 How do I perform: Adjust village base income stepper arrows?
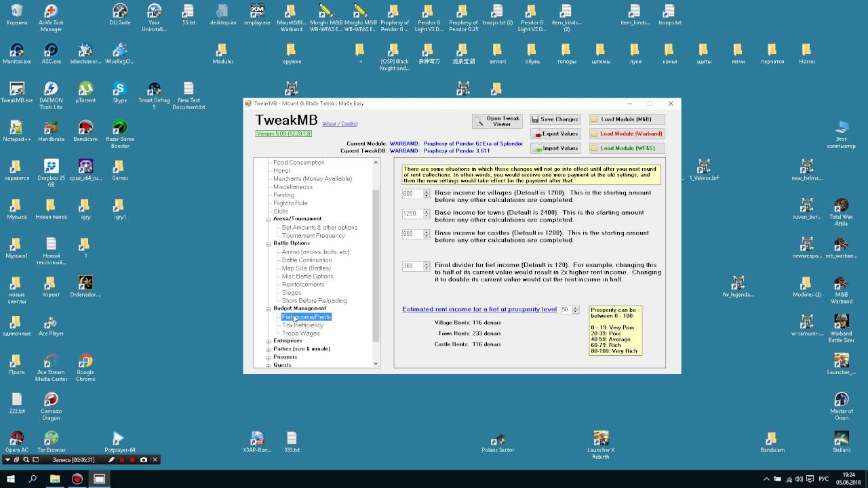click(427, 194)
